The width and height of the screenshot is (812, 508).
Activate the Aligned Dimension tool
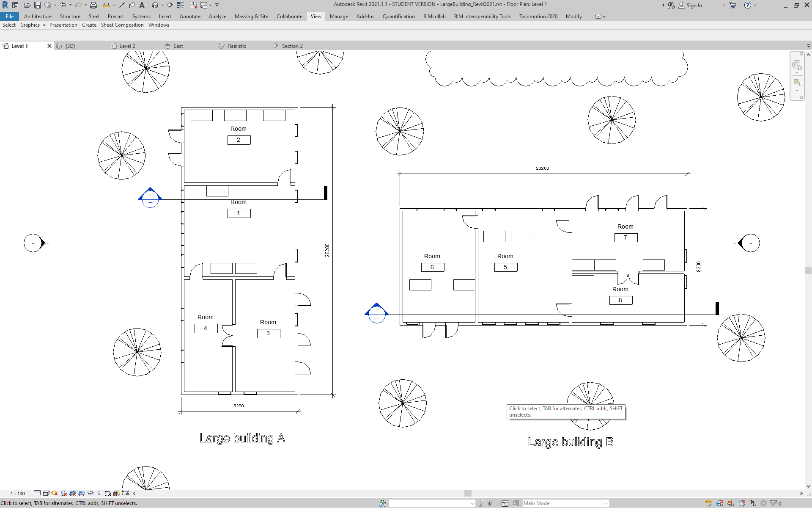[121, 5]
